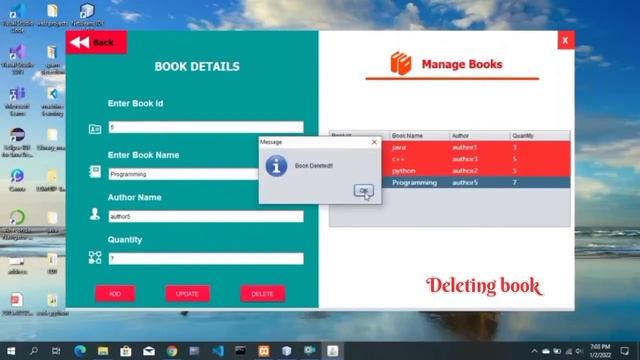Click the person icon beside Author Name

tap(95, 214)
